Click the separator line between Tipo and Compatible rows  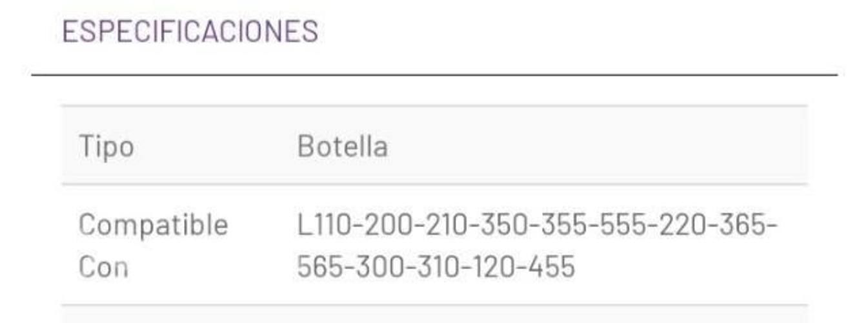[434, 184]
